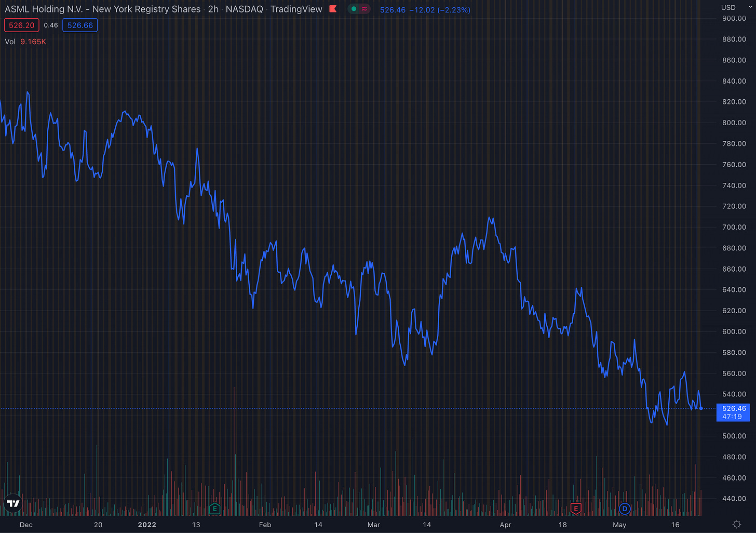This screenshot has height=533, width=756.
Task: Click the 800.00 price axis label
Action: tap(734, 123)
